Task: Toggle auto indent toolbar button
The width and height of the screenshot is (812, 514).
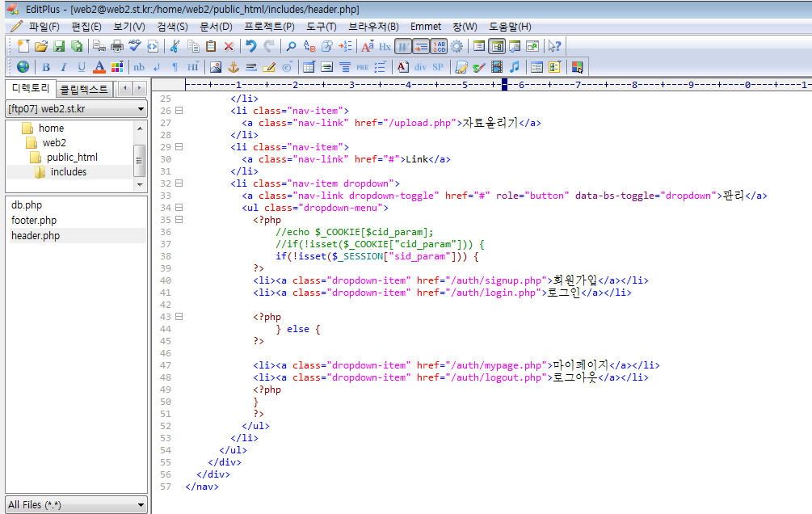Action: [421, 46]
